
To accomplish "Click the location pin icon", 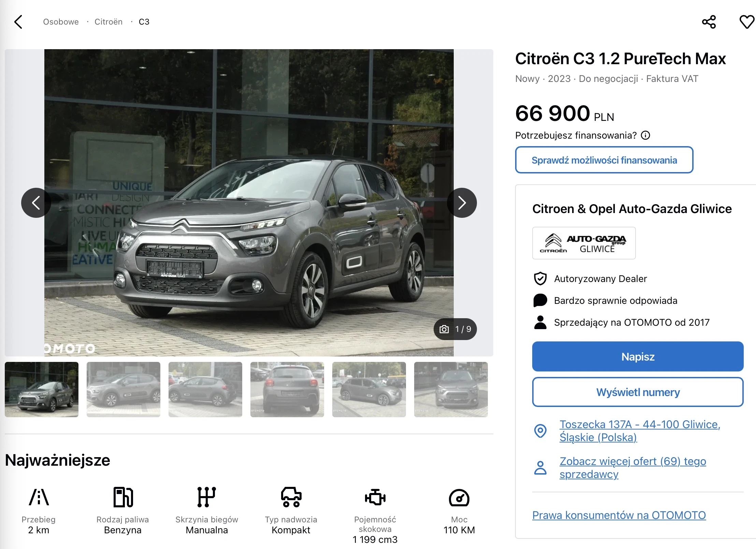I will click(540, 431).
